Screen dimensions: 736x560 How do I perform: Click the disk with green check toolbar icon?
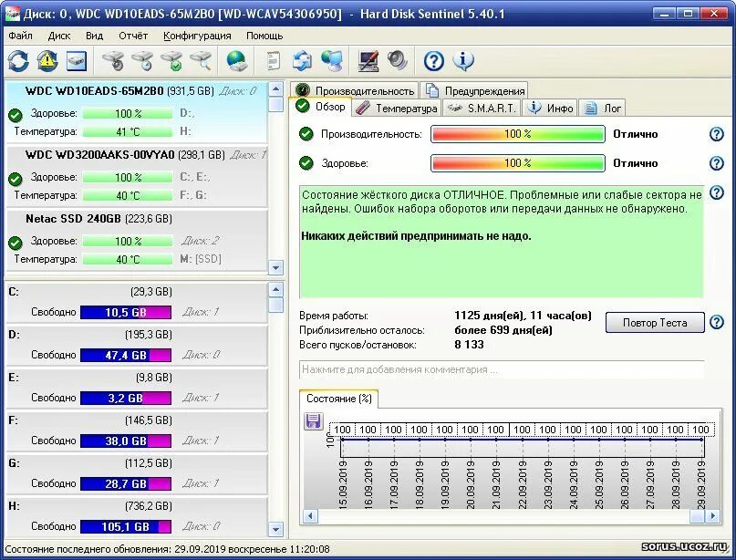[x=171, y=61]
